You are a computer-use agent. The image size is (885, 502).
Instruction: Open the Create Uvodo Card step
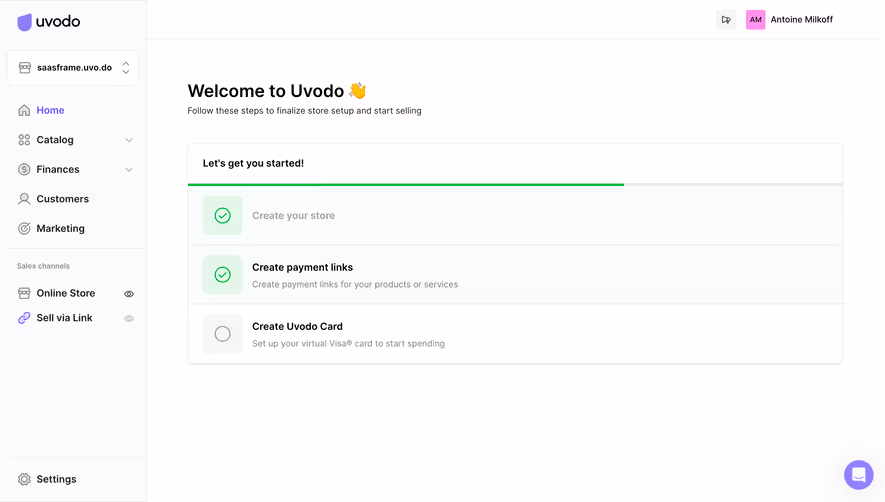(x=515, y=334)
